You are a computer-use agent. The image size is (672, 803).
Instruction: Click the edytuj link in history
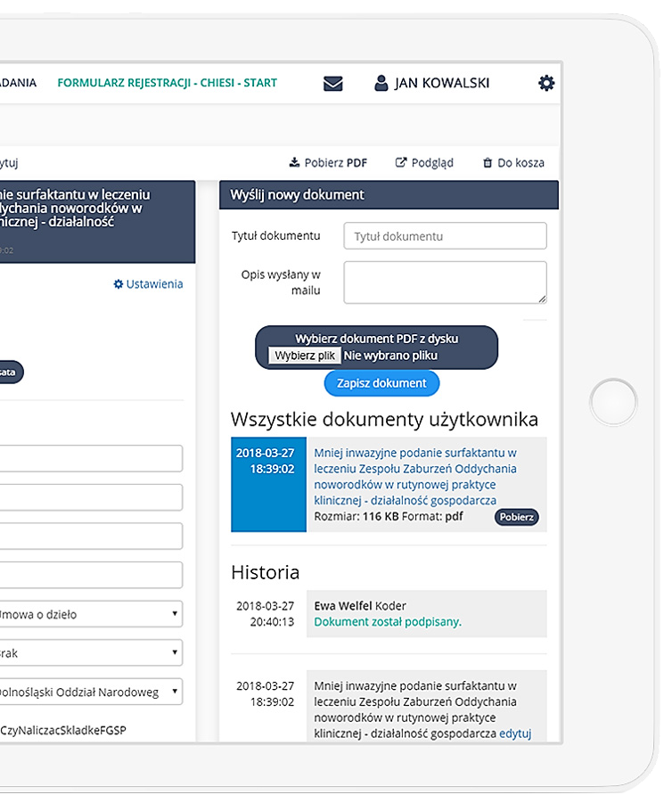coord(515,733)
